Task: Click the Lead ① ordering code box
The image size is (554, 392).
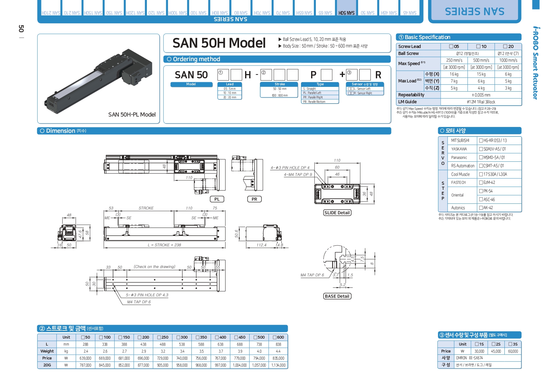Action: tap(223, 75)
